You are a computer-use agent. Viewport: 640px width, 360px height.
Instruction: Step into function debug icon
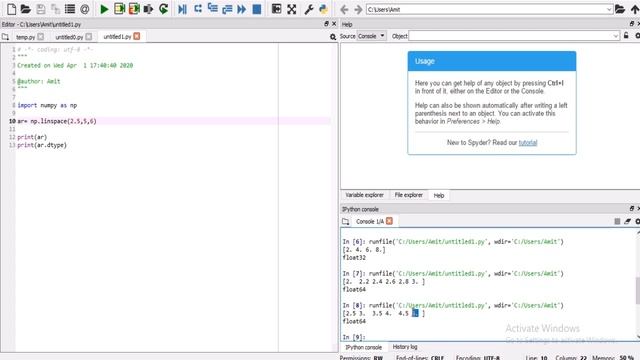(x=212, y=9)
